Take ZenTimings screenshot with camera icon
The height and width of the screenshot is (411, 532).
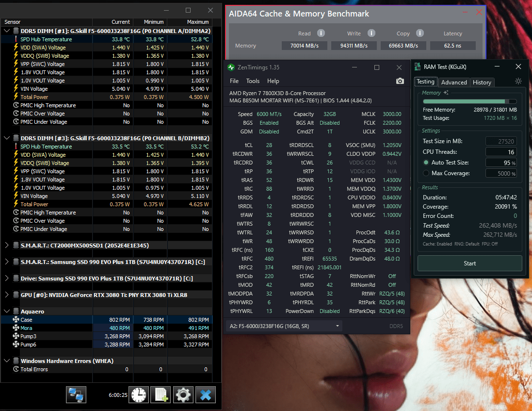(400, 81)
